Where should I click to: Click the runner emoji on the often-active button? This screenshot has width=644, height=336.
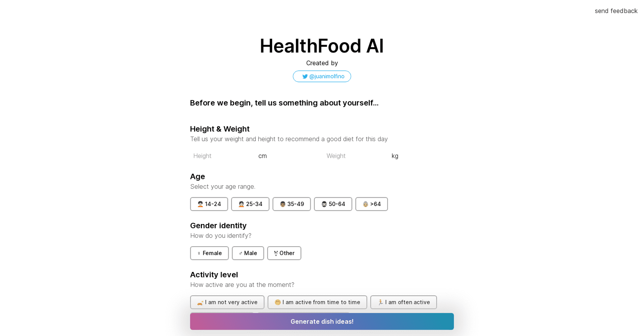[380, 302]
